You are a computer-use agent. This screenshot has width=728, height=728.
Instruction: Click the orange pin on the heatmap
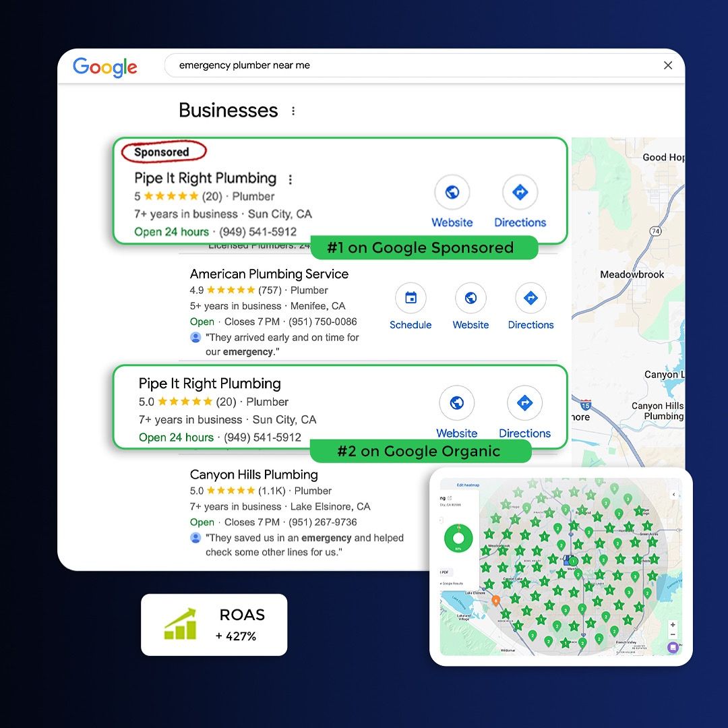pyautogui.click(x=496, y=601)
